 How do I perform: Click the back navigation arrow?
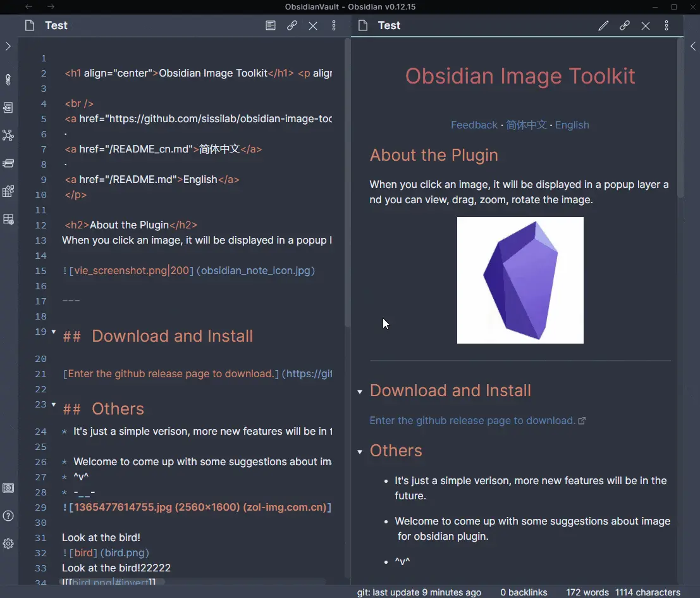pyautogui.click(x=28, y=7)
